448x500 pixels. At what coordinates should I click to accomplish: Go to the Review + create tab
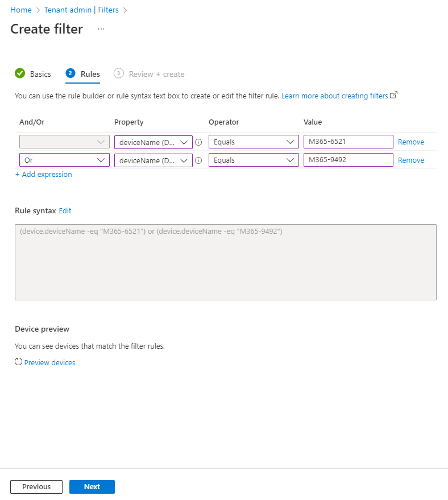(x=156, y=74)
